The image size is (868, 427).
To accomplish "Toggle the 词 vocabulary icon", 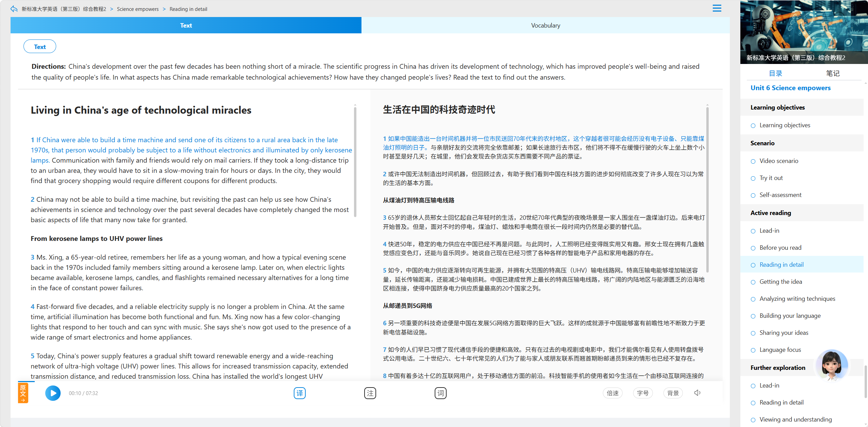I will (440, 393).
